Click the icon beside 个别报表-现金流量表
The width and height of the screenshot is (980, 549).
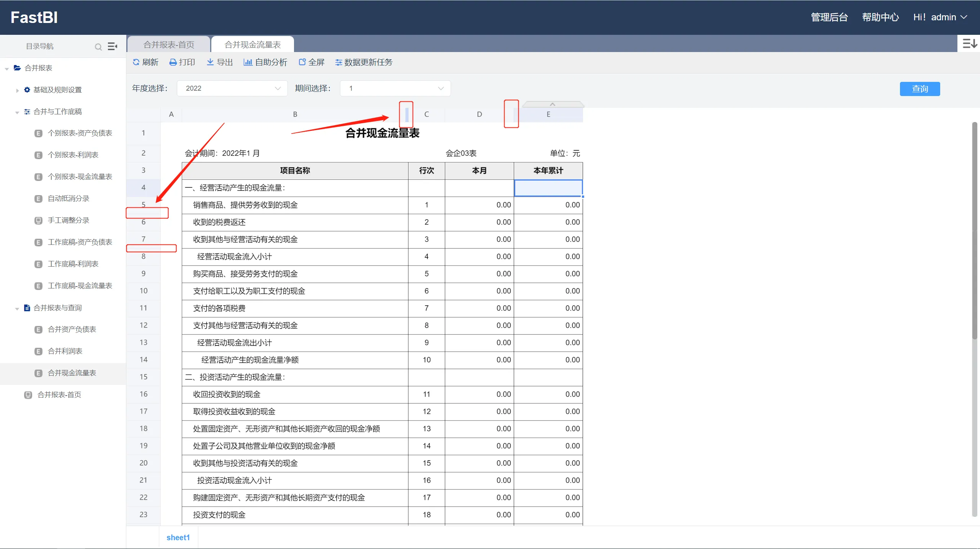38,177
